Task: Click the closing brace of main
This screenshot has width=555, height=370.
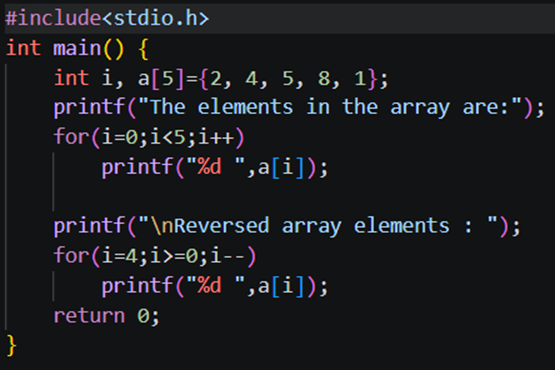Action: [x=11, y=345]
